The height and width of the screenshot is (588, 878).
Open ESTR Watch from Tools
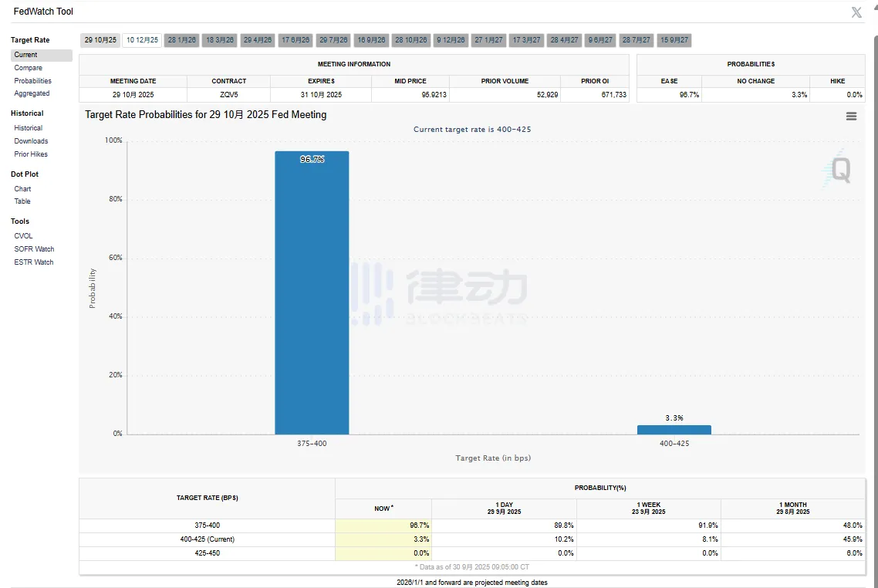33,262
